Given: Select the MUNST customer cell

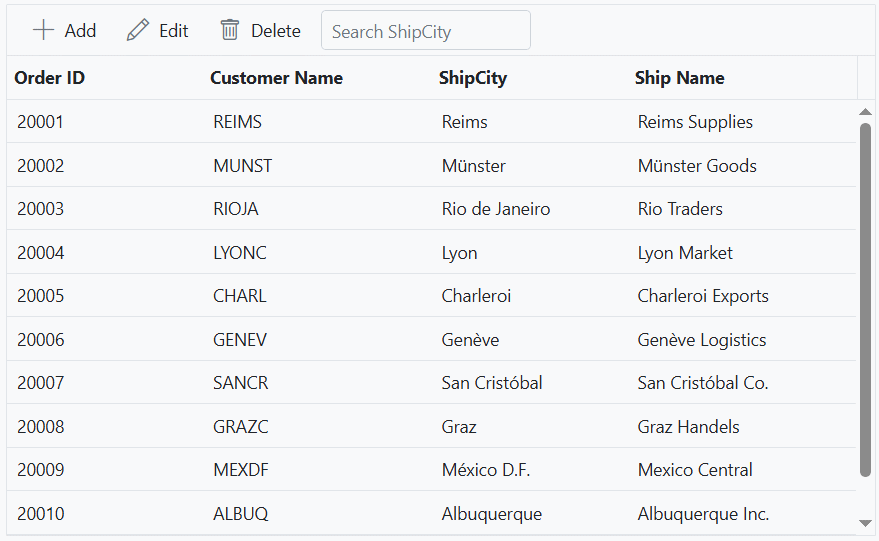Looking at the screenshot, I should click(x=242, y=166).
